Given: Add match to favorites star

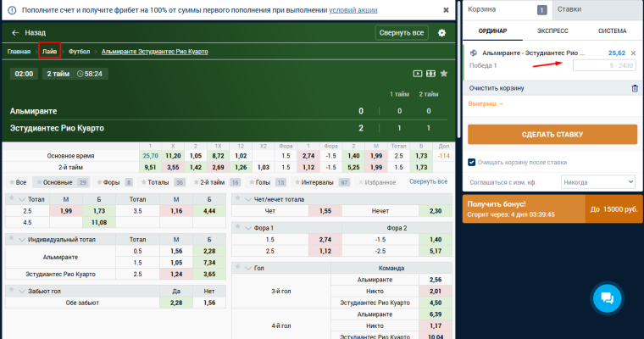Looking at the screenshot, I should pos(444,74).
